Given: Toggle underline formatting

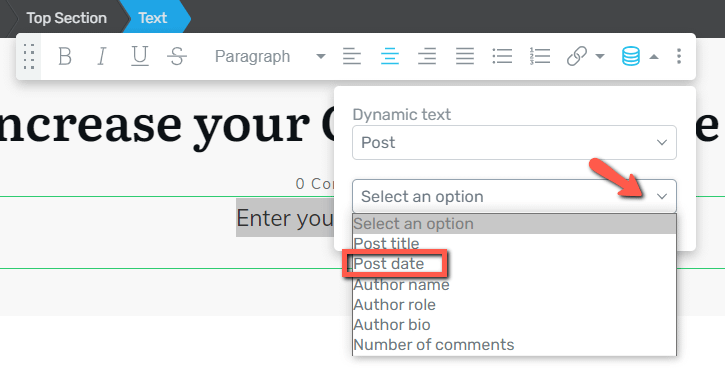Looking at the screenshot, I should [140, 56].
